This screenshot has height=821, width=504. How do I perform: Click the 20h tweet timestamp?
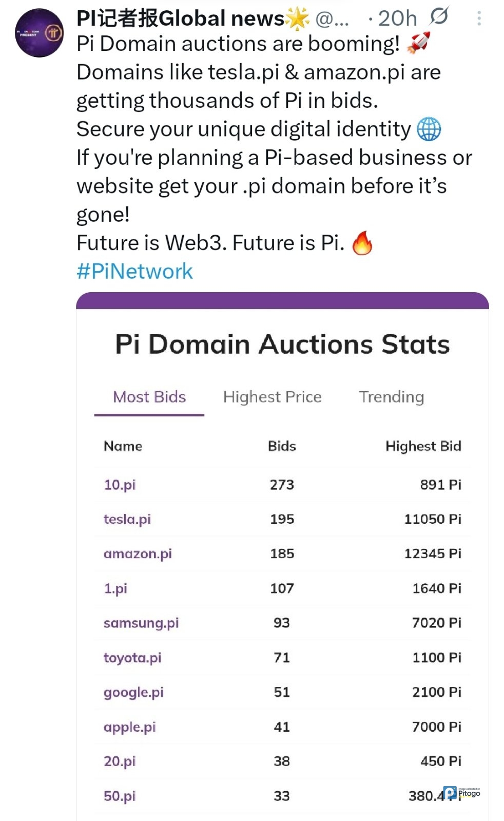tap(397, 18)
